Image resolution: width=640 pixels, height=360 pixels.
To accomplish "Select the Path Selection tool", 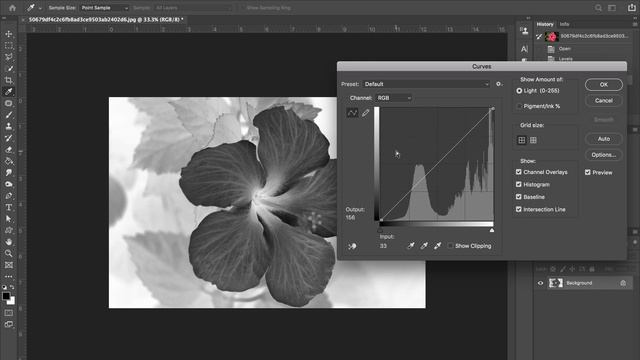I will (9, 218).
